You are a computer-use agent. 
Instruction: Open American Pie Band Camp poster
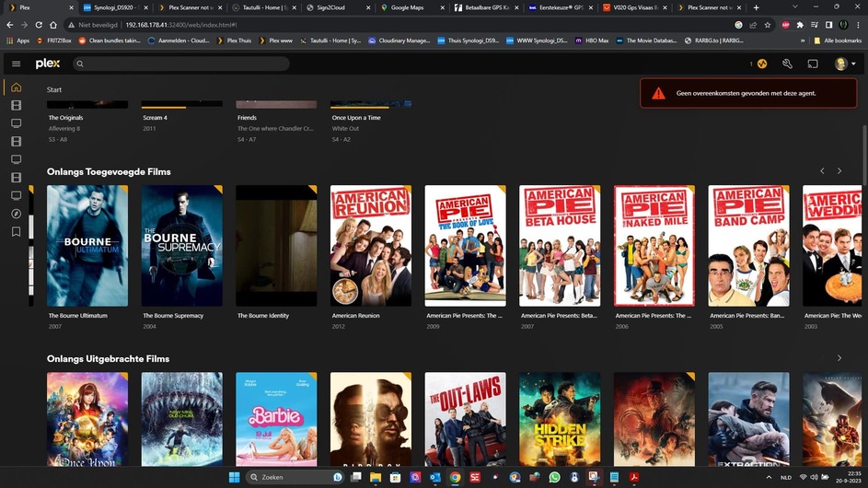748,246
